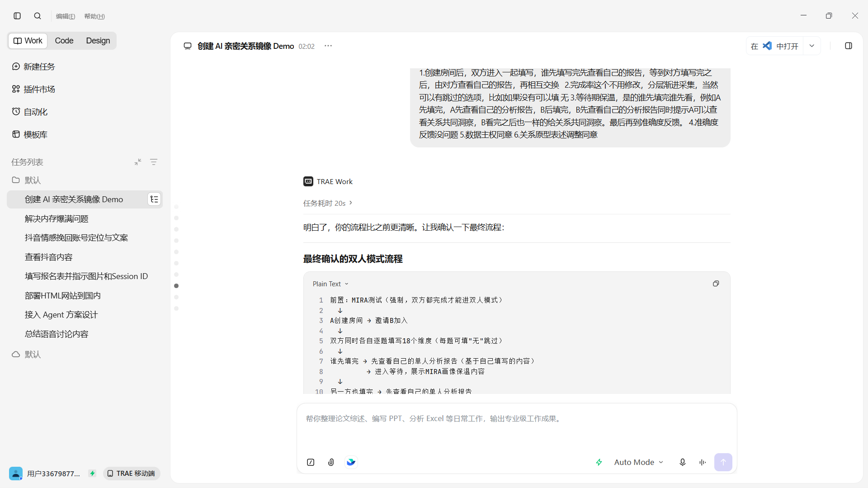Click the audio waveform icon
This screenshot has height=488, width=868.
pos(703,462)
